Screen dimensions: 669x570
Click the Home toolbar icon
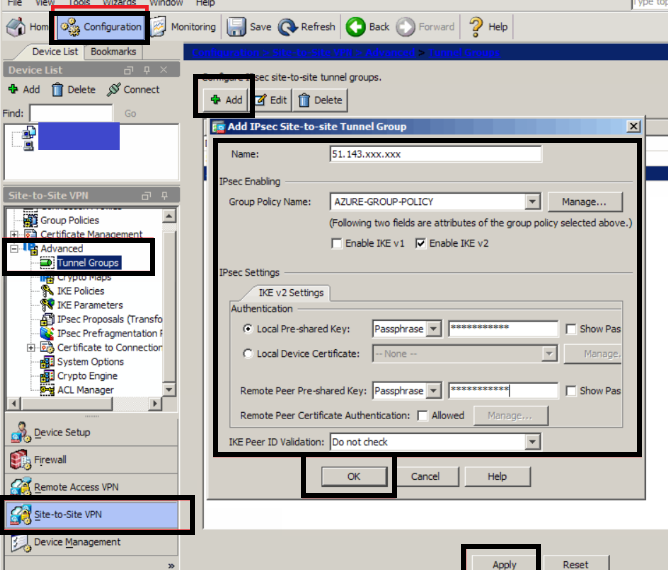pyautogui.click(x=16, y=27)
